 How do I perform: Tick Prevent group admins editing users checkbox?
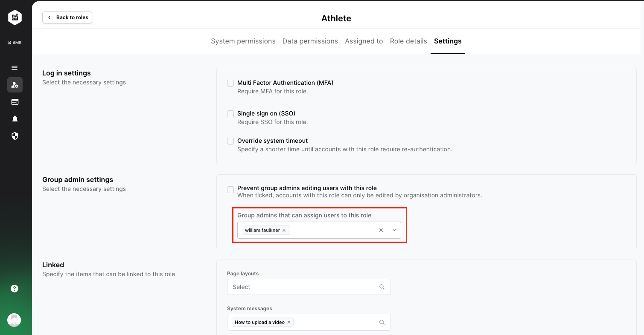230,189
